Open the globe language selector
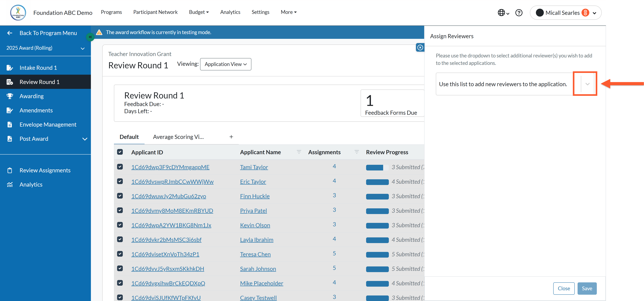Viewport: 644px width, 301px height. pyautogui.click(x=503, y=12)
